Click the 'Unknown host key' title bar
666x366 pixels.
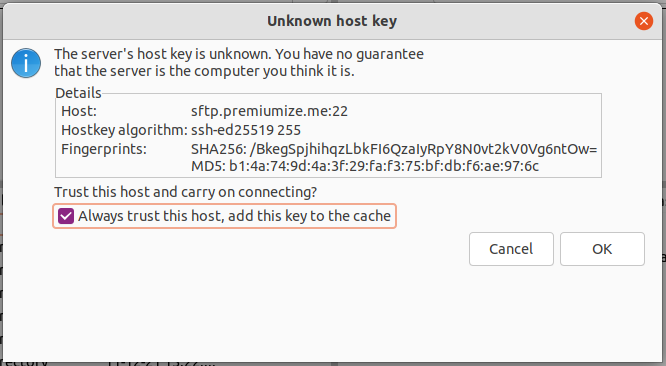pyautogui.click(x=332, y=21)
